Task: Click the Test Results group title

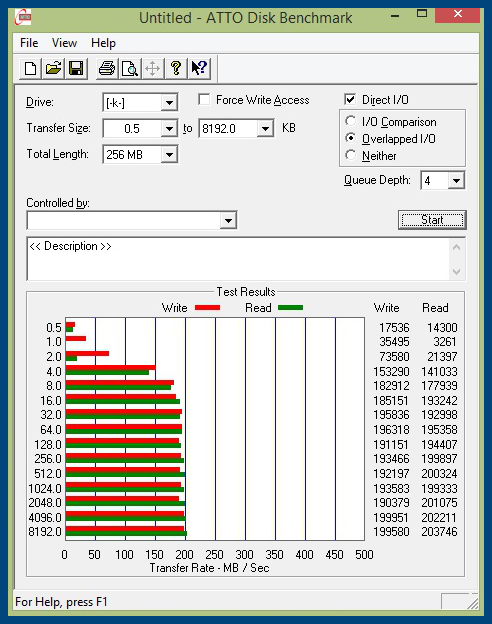Action: [246, 292]
